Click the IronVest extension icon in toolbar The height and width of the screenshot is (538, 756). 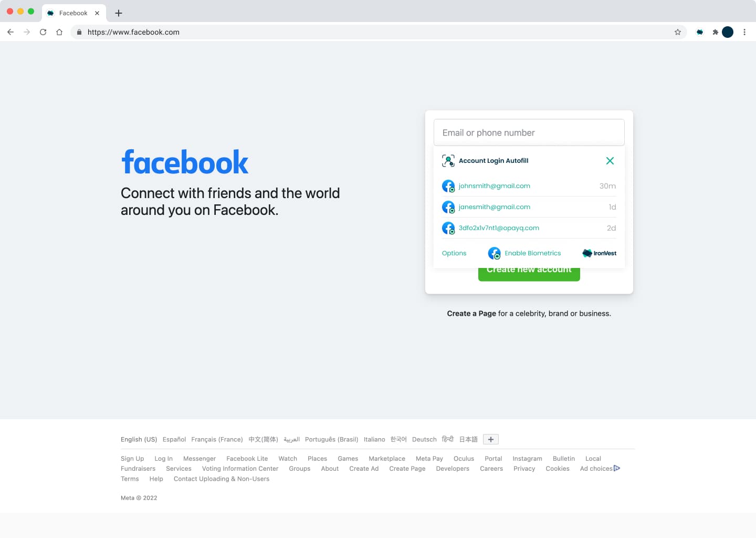(x=699, y=32)
